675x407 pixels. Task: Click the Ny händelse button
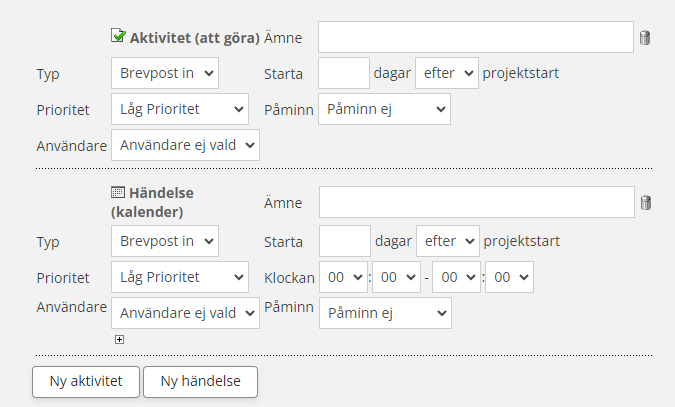200,381
